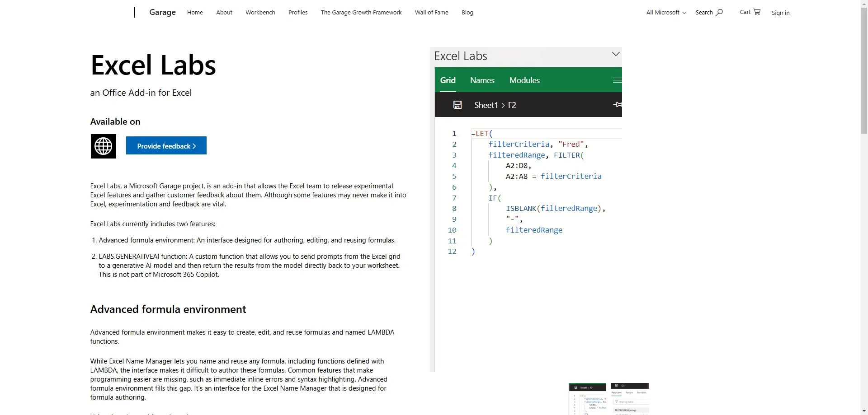
Task: Click the save formula floppy disk icon
Action: pos(457,105)
